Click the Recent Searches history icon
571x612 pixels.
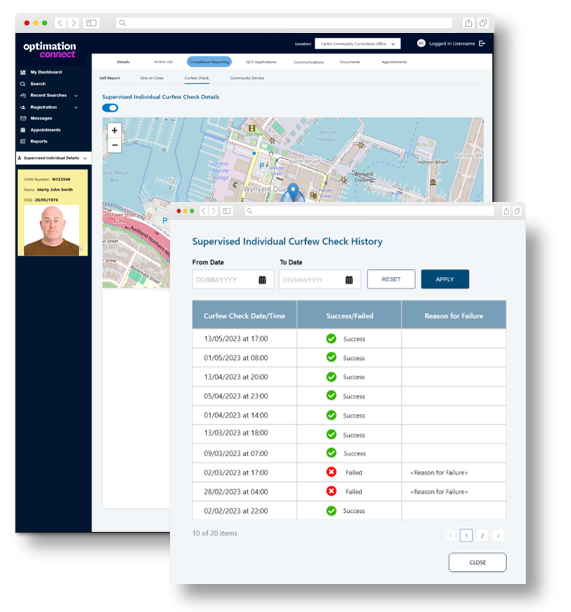click(x=23, y=95)
